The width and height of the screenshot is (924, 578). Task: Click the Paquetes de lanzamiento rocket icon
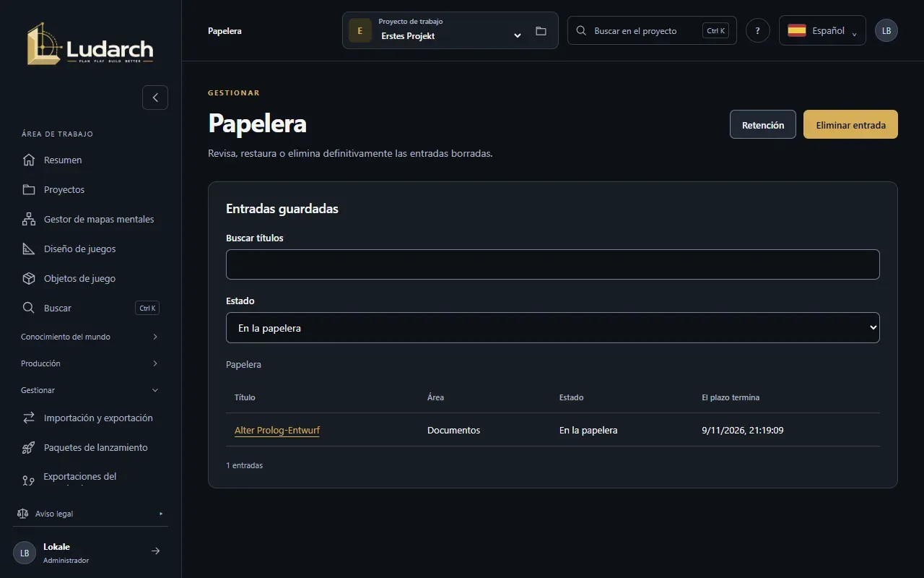(x=29, y=447)
